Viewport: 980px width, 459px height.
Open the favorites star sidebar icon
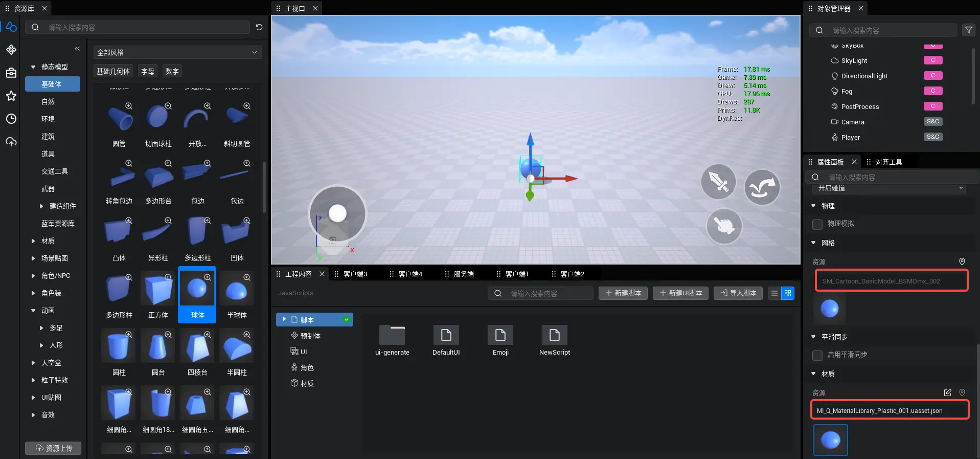11,96
